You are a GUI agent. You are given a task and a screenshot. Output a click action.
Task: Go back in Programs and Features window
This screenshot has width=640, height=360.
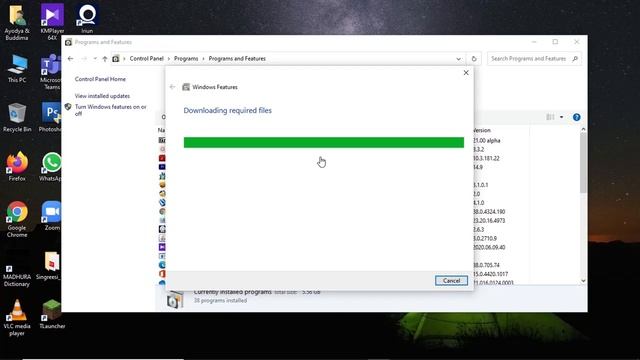click(x=70, y=59)
